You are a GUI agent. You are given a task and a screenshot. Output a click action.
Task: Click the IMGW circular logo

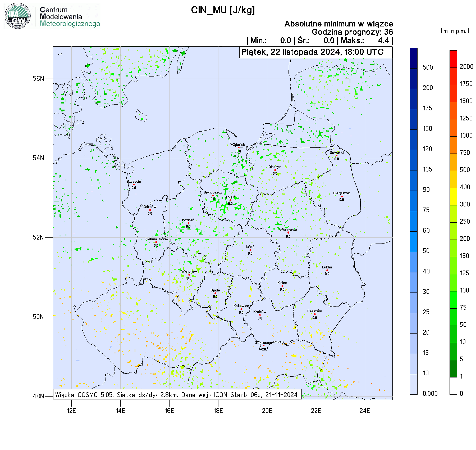(x=18, y=16)
